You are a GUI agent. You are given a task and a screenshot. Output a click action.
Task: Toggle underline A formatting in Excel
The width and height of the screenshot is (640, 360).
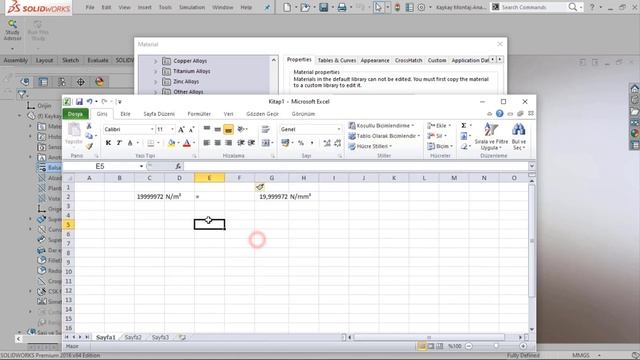130,143
